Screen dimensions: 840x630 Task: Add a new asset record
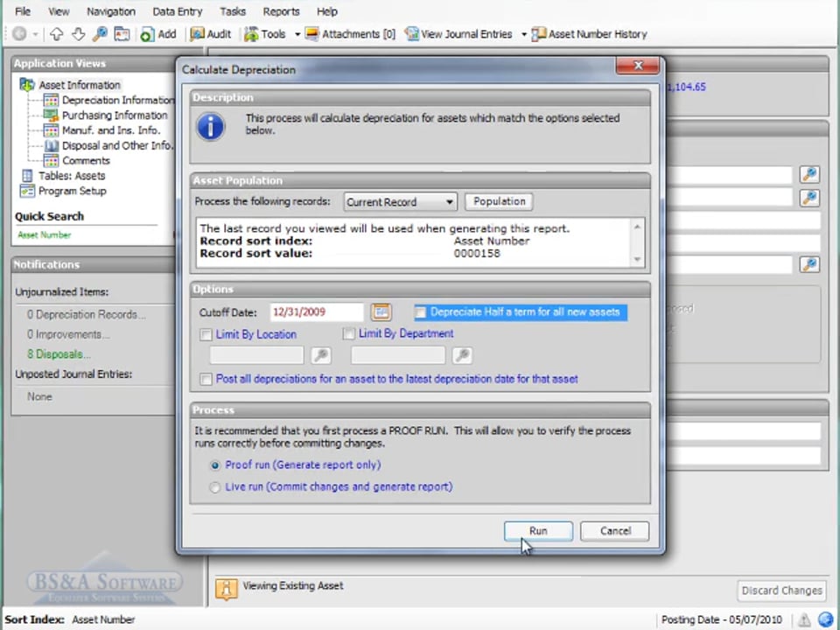pos(158,34)
